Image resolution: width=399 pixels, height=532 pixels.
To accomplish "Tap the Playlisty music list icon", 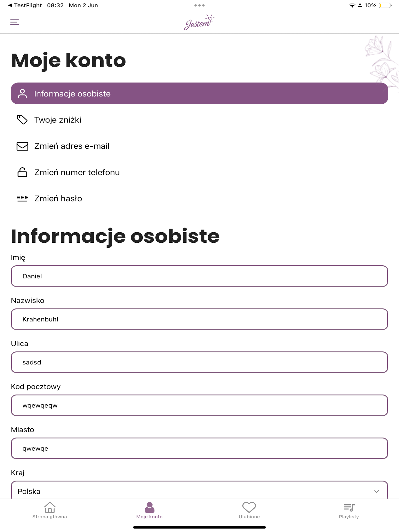I will click(x=349, y=507).
